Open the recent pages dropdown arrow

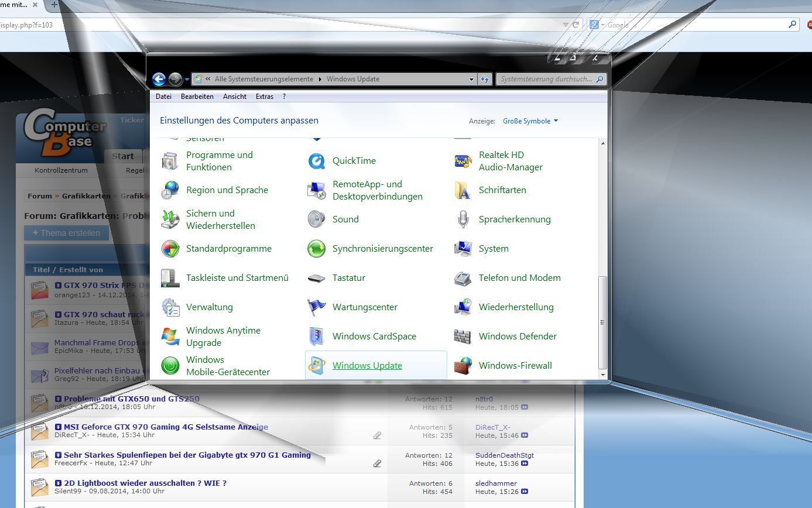coord(187,80)
